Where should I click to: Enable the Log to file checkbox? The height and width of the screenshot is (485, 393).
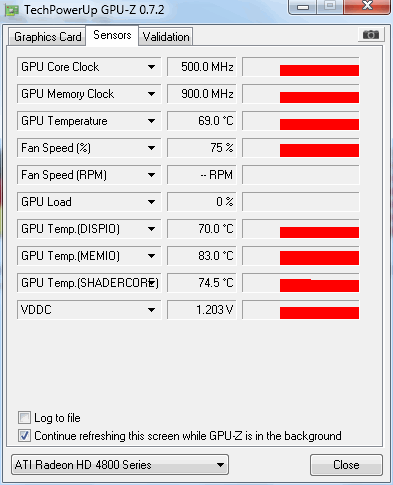(x=24, y=418)
